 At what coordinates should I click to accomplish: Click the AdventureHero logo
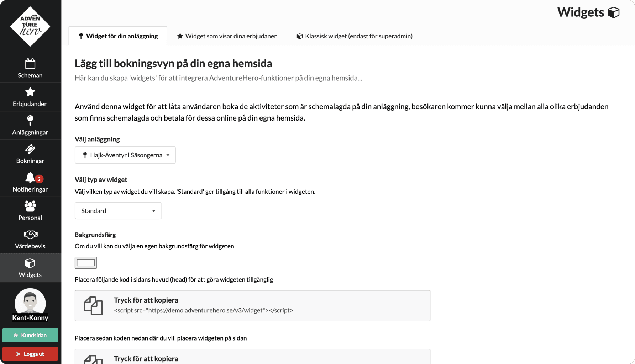[30, 27]
